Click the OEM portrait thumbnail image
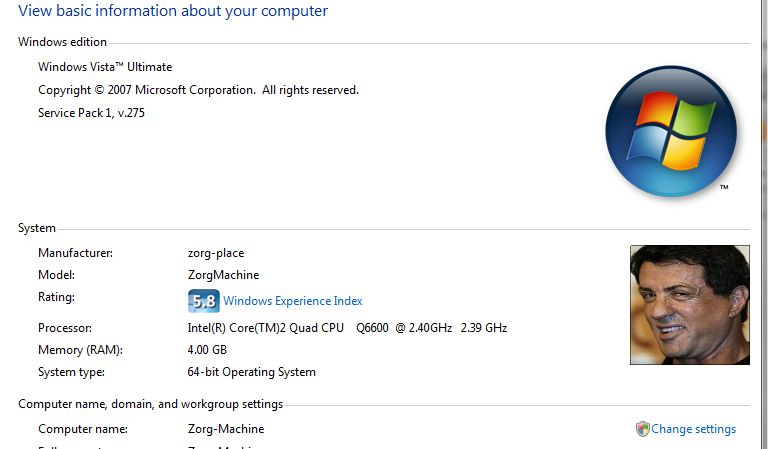 [x=690, y=305]
